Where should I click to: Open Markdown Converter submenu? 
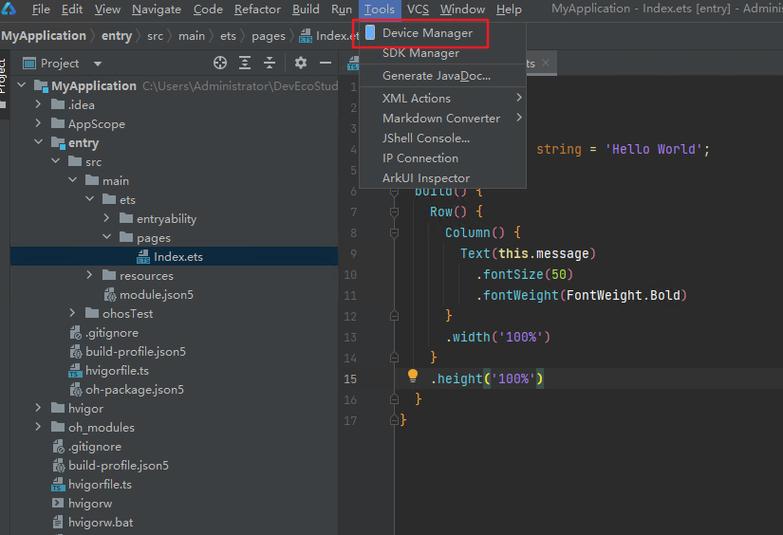tap(442, 118)
